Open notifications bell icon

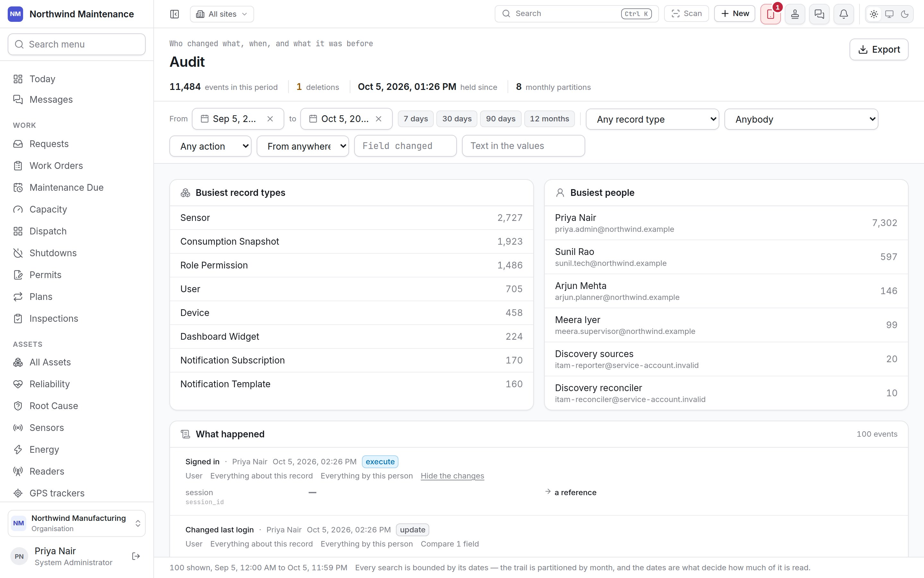[844, 14]
